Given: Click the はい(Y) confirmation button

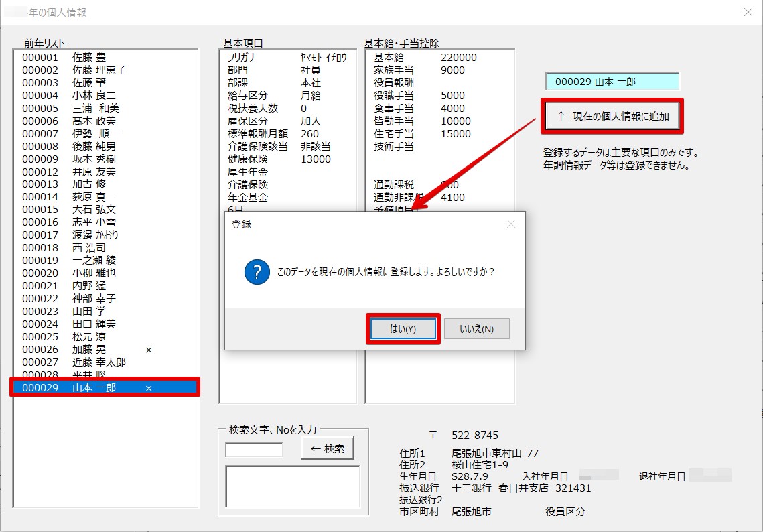Looking at the screenshot, I should tap(403, 329).
